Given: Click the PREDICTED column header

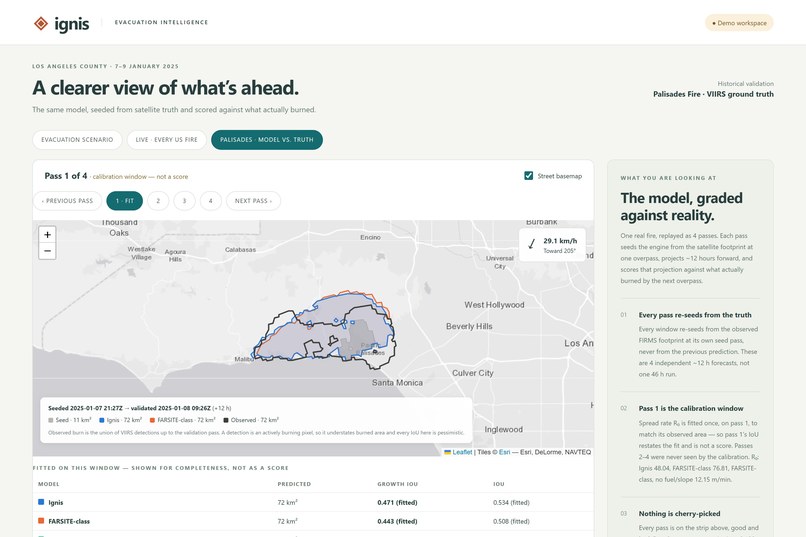Looking at the screenshot, I should tap(294, 484).
